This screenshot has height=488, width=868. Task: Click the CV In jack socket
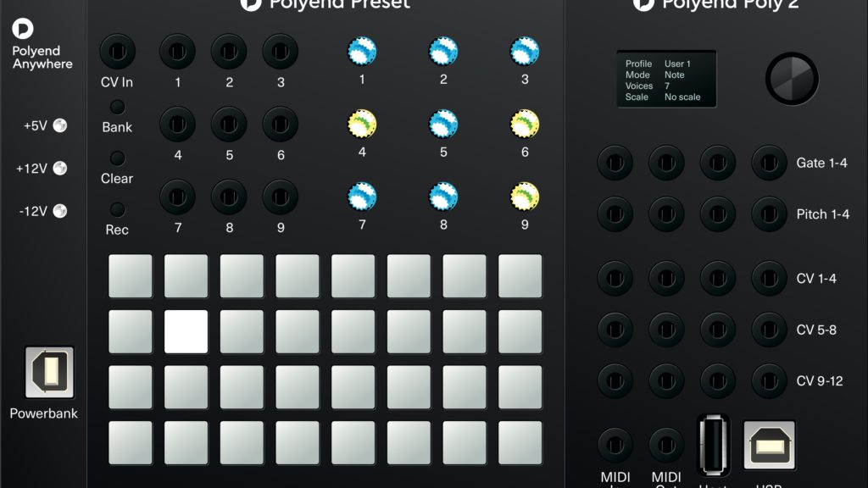coord(117,52)
